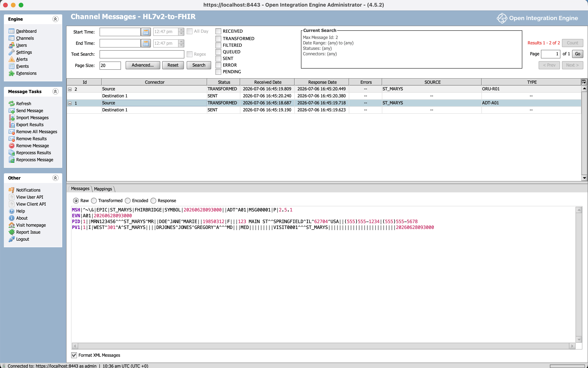Click the Page Size field
The image size is (588, 368).
pyautogui.click(x=110, y=65)
